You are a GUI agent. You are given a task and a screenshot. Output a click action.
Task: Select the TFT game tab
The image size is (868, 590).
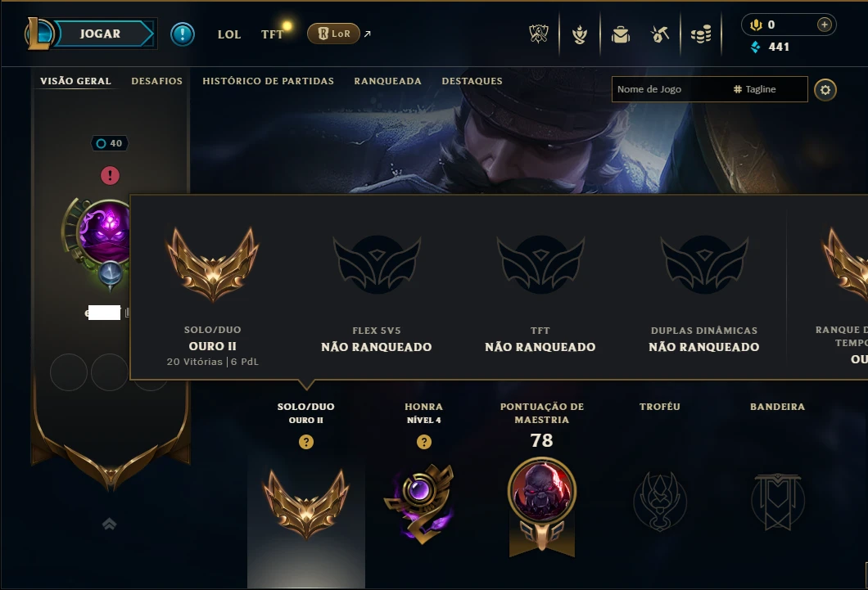tap(273, 34)
